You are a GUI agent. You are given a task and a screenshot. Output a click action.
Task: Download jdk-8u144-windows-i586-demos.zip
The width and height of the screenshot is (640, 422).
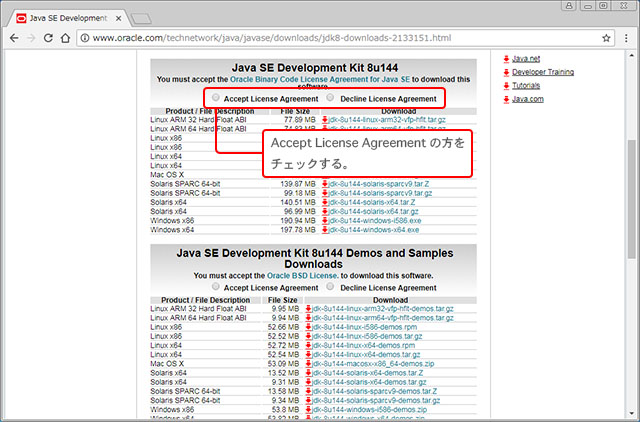(x=369, y=410)
